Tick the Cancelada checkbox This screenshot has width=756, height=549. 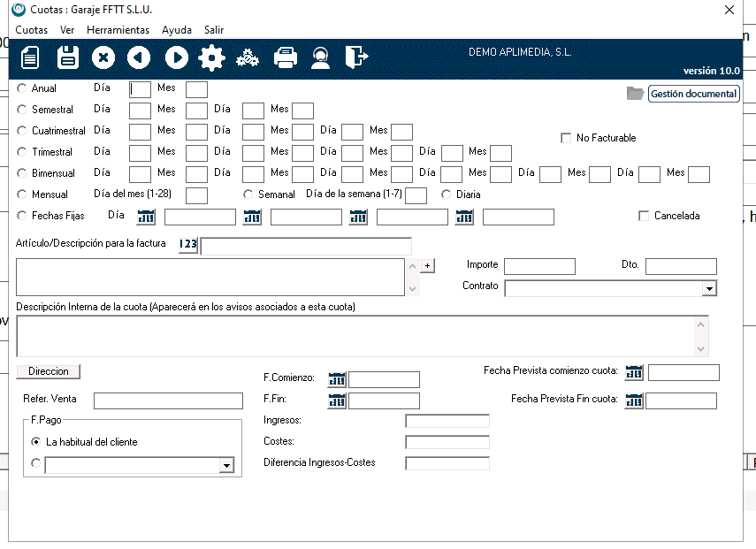point(644,216)
